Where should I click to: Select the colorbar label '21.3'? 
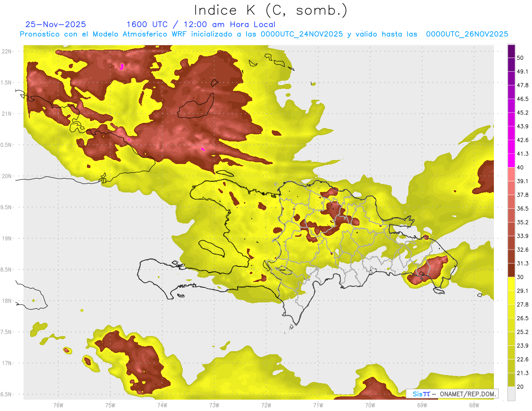523,373
